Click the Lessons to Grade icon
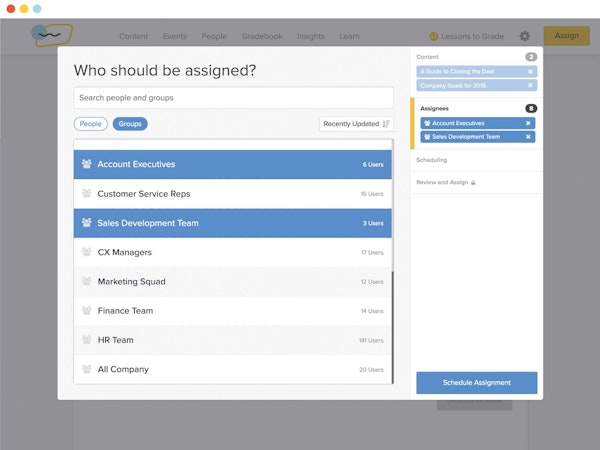The image size is (600, 450). click(x=434, y=36)
